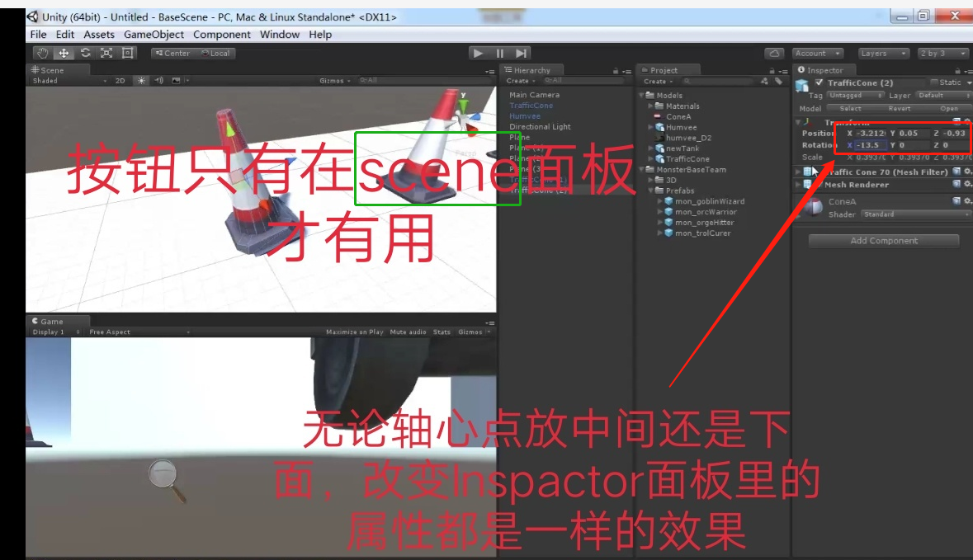973x560 pixels.
Task: Click the Revert button for the model
Action: [x=900, y=108]
